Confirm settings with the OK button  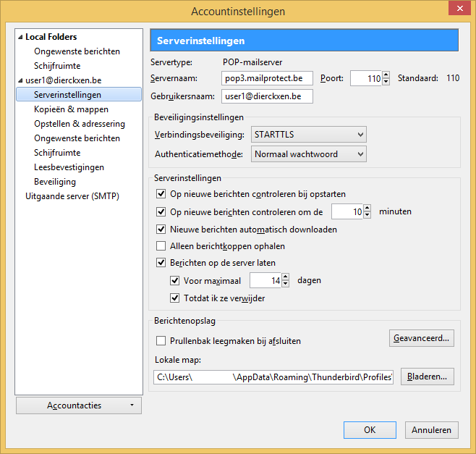click(x=370, y=429)
